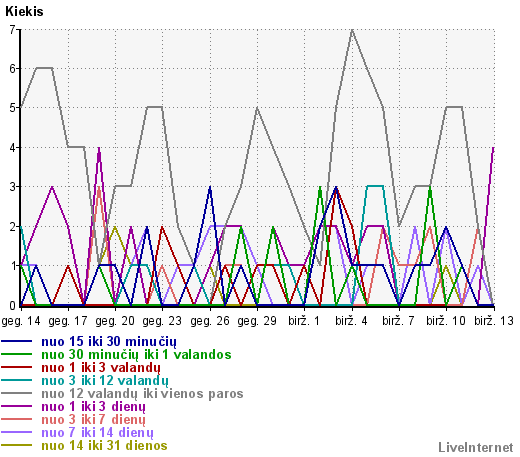Click the LiveInternet credit text
Image resolution: width=520 pixels, height=457 pixels.
coord(476,447)
